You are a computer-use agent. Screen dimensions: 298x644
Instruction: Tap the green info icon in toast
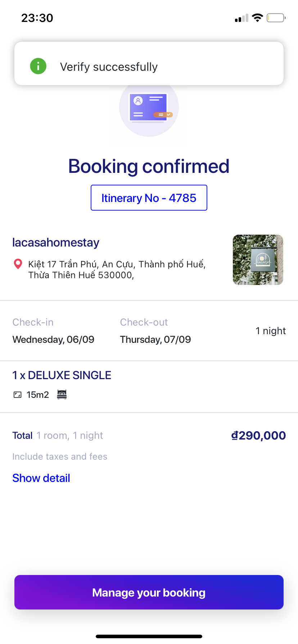click(x=38, y=66)
